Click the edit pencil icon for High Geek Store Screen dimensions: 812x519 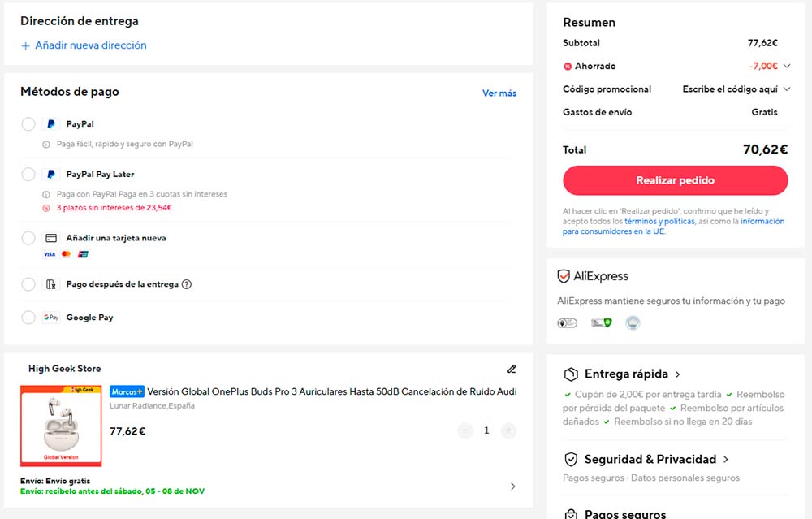pyautogui.click(x=512, y=369)
